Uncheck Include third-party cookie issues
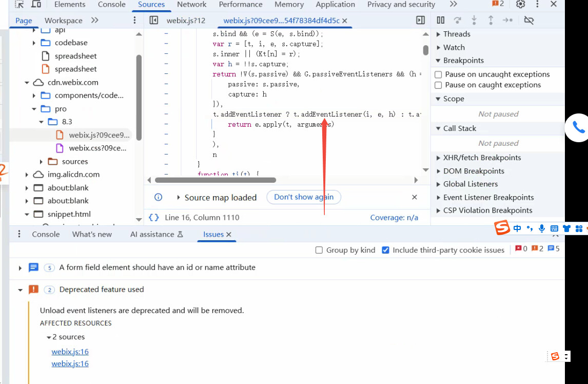The image size is (588, 384). 385,250
